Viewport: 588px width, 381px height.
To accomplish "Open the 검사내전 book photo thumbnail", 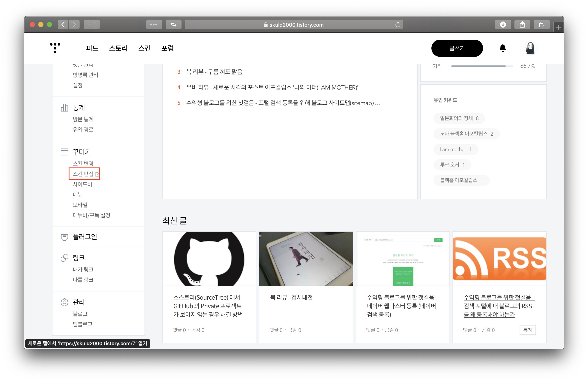I will point(306,259).
